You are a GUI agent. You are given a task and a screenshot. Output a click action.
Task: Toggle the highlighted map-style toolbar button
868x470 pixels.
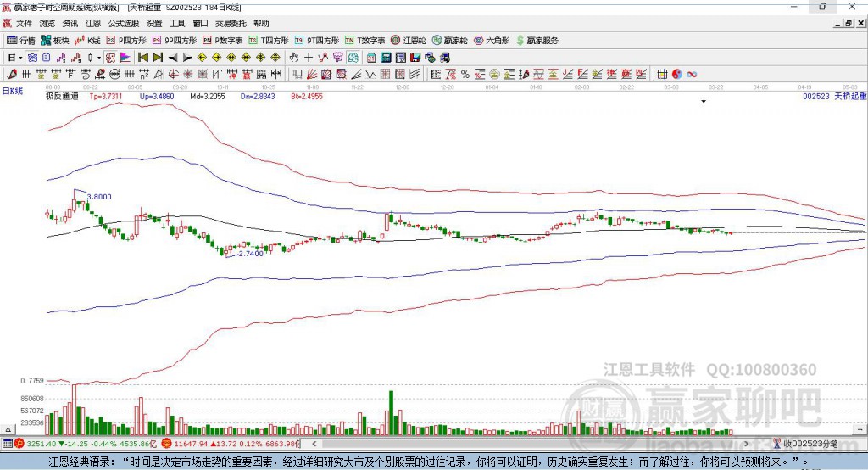coord(353,58)
